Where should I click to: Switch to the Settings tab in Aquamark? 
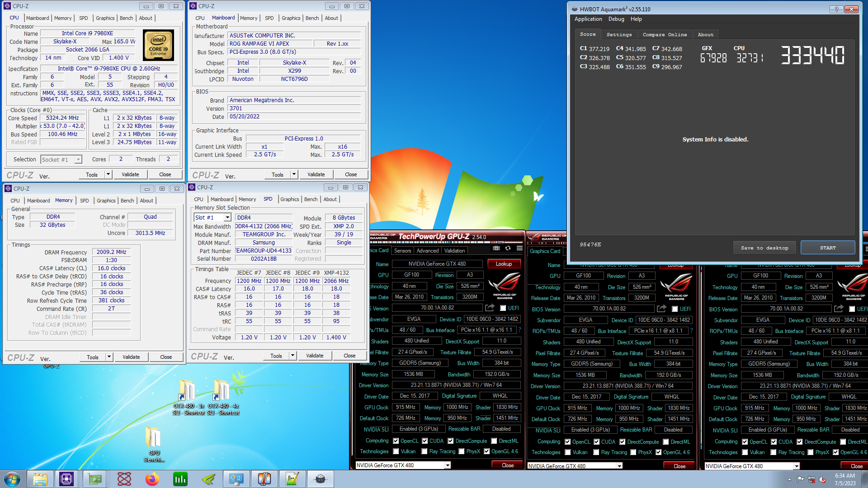click(619, 35)
